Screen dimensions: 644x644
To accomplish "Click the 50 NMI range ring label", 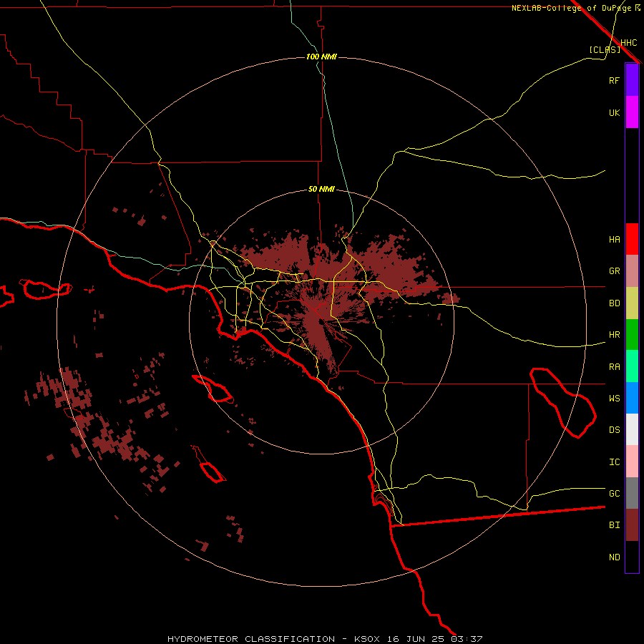I will click(x=321, y=190).
